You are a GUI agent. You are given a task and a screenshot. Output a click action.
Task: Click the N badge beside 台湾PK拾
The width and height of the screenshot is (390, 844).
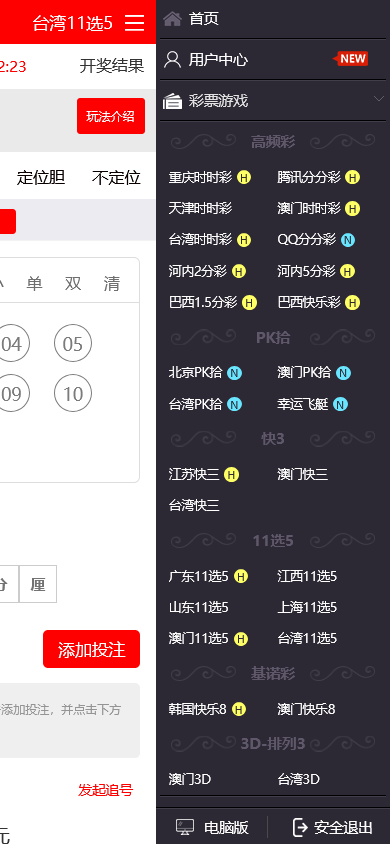pyautogui.click(x=234, y=404)
